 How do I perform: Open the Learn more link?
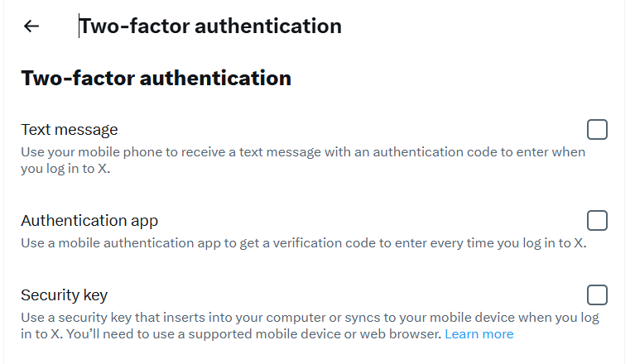[479, 334]
